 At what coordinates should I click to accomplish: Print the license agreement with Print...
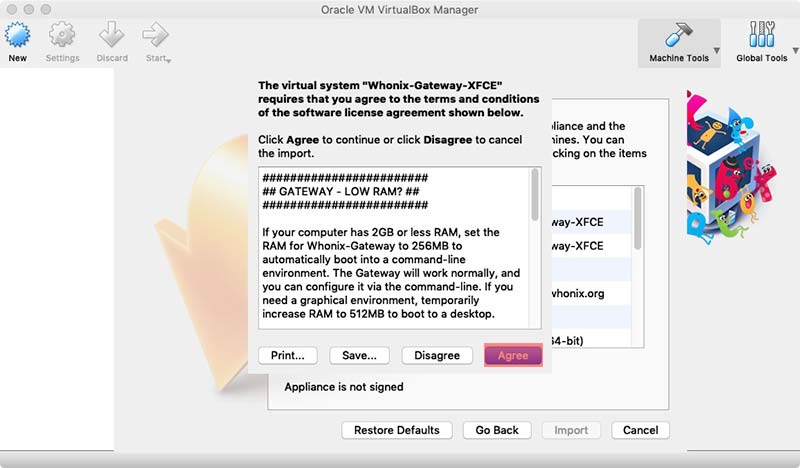[x=288, y=355]
